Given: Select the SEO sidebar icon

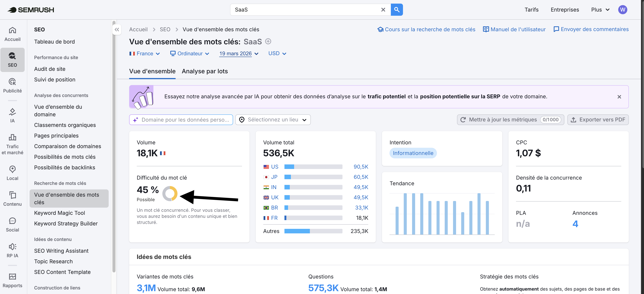Looking at the screenshot, I should click(x=12, y=60).
